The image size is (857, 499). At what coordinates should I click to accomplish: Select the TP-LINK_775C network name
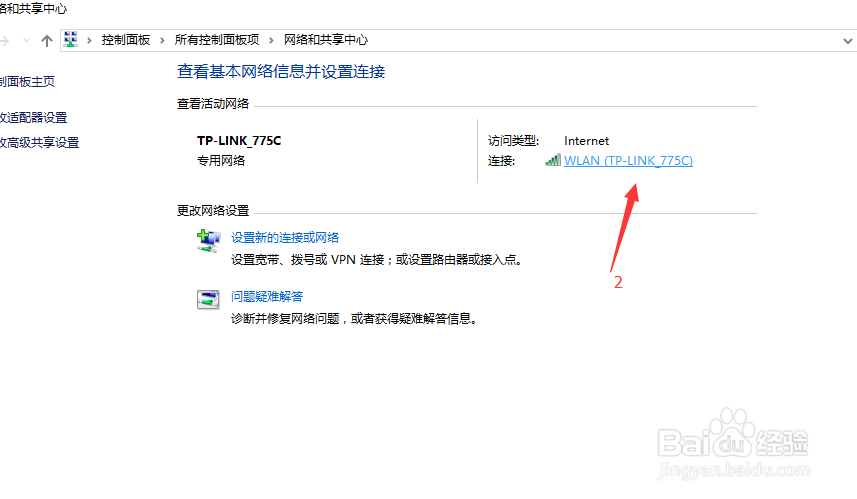point(239,141)
